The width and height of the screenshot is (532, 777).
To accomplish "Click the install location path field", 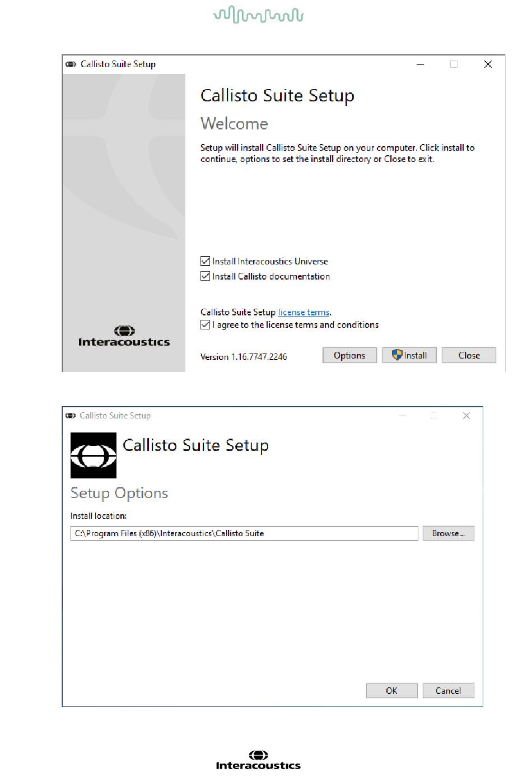I will 244,533.
